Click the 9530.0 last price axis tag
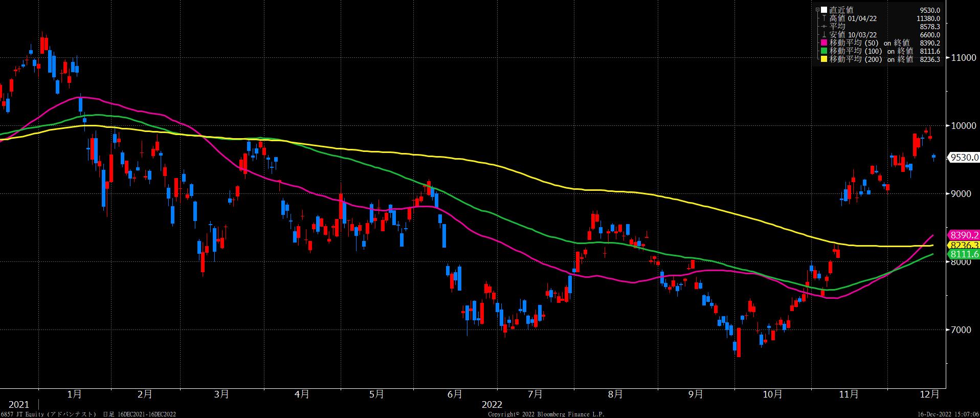980x418 pixels. tap(964, 158)
